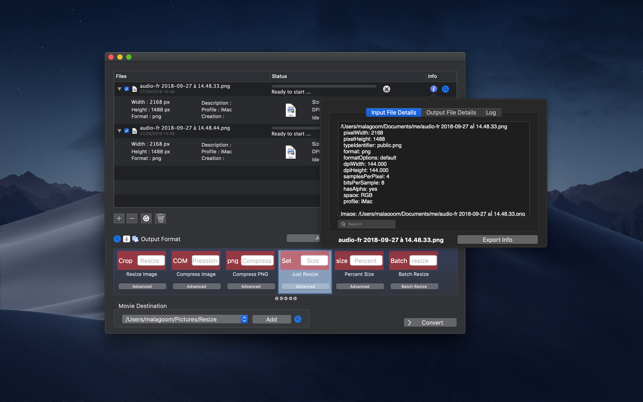The image size is (643, 402).
Task: Switch to Output File Details tab
Action: click(x=451, y=112)
